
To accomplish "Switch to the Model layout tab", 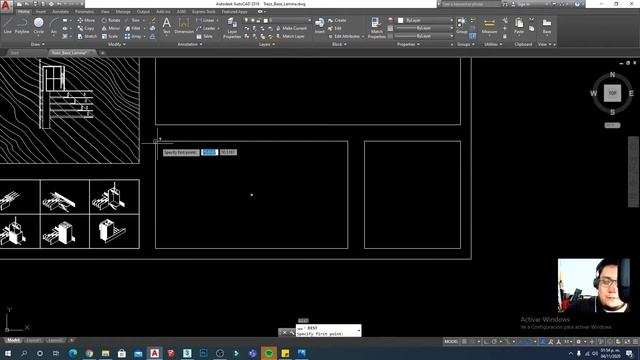I will click(13, 340).
